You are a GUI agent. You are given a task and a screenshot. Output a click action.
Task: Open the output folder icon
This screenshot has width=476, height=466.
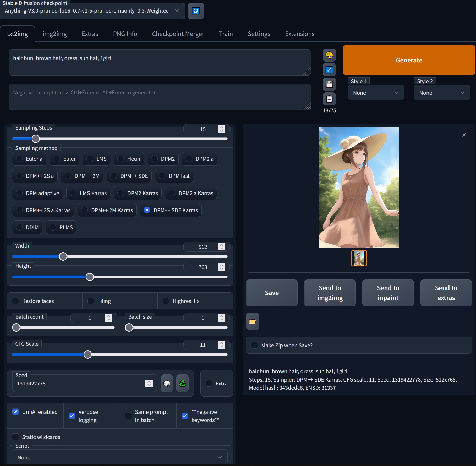pos(253,322)
